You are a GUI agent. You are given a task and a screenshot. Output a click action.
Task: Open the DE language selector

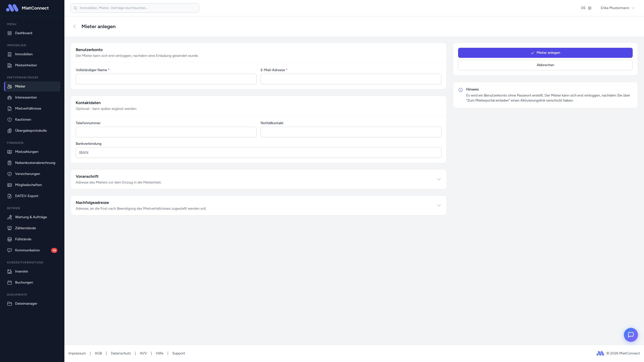click(583, 8)
